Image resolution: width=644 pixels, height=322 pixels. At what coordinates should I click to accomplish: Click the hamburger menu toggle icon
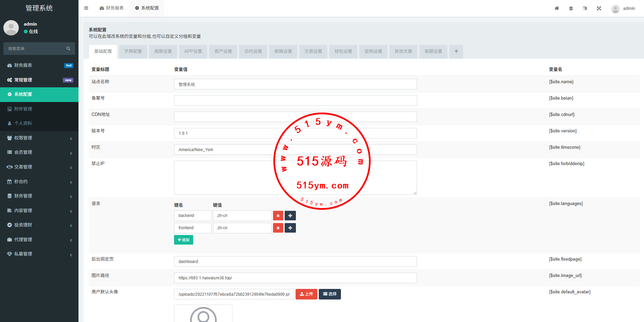(x=86, y=8)
